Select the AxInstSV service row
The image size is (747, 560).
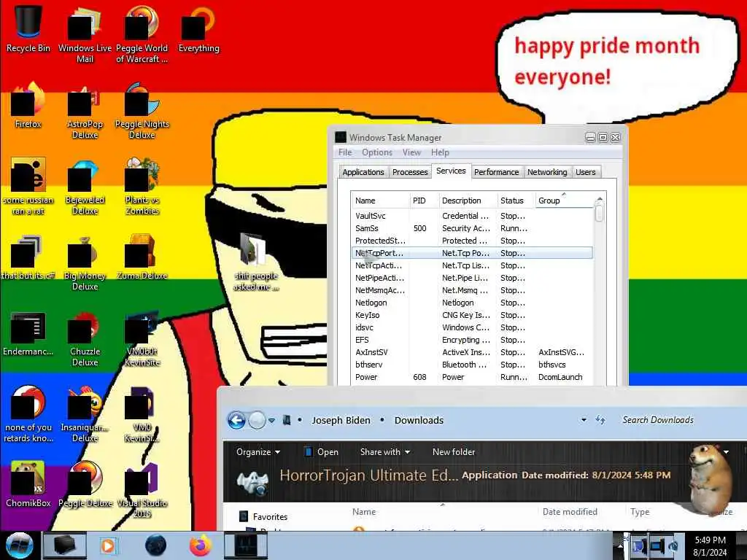[x=472, y=352]
